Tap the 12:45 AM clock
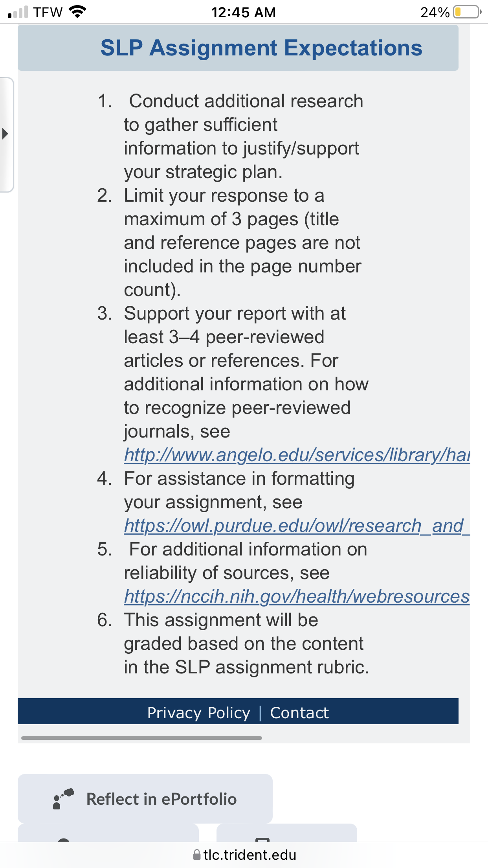Screen dimensions: 488x868 click(x=243, y=12)
